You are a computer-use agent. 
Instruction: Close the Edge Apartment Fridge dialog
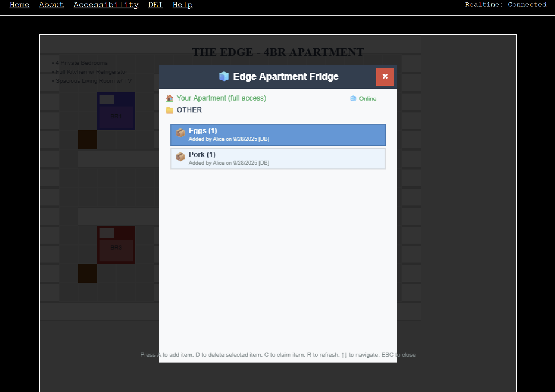point(385,77)
